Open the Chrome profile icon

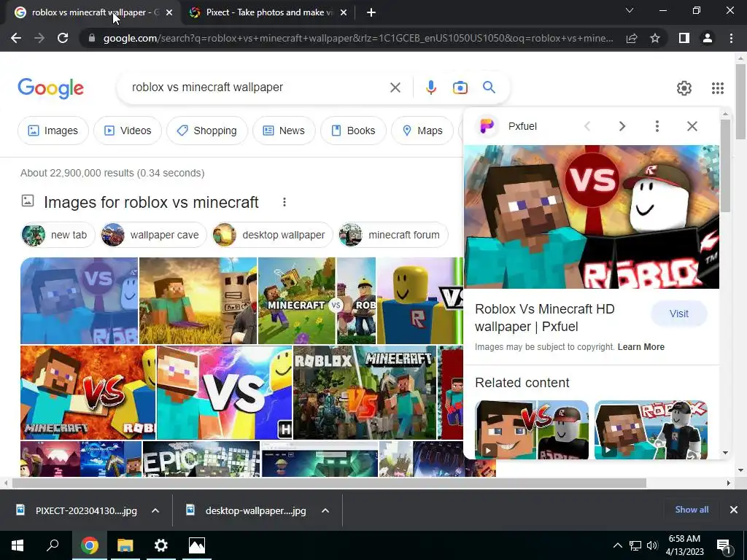pyautogui.click(x=708, y=38)
